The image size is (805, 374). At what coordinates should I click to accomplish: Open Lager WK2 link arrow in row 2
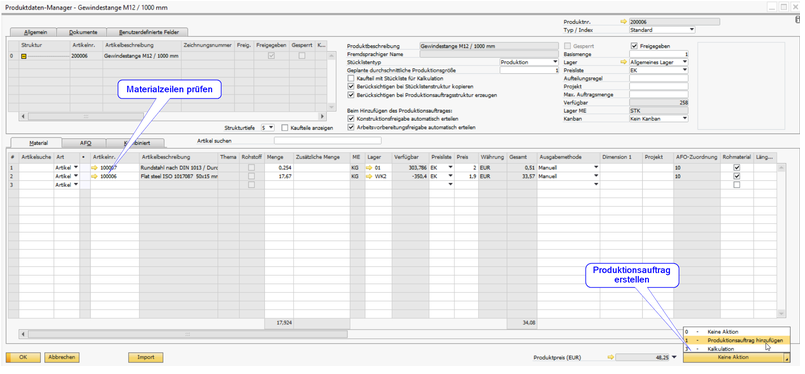tap(369, 176)
